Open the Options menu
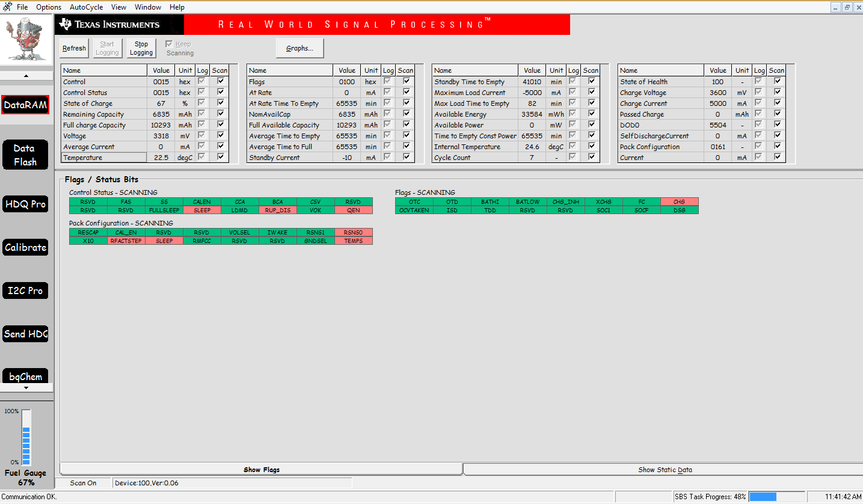The image size is (863, 504). click(x=49, y=7)
